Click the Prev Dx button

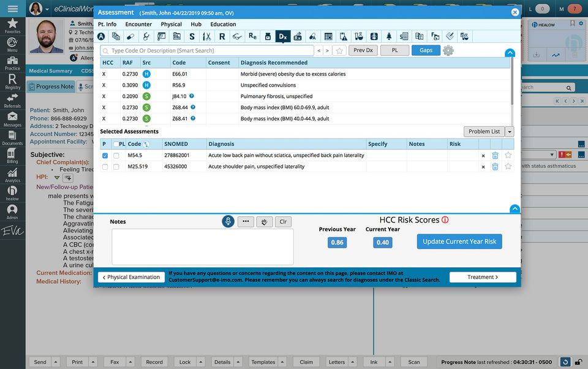click(363, 50)
